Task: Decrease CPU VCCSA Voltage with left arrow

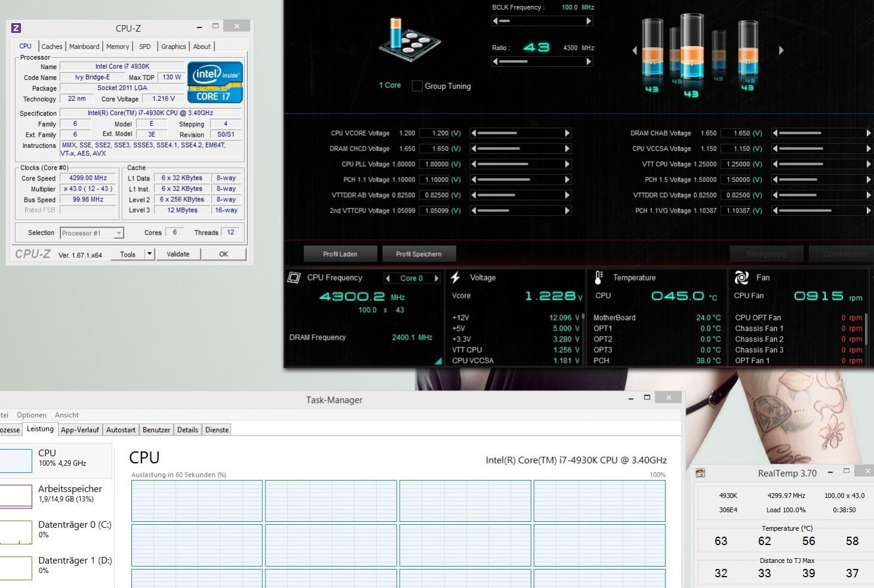Action: (775, 149)
